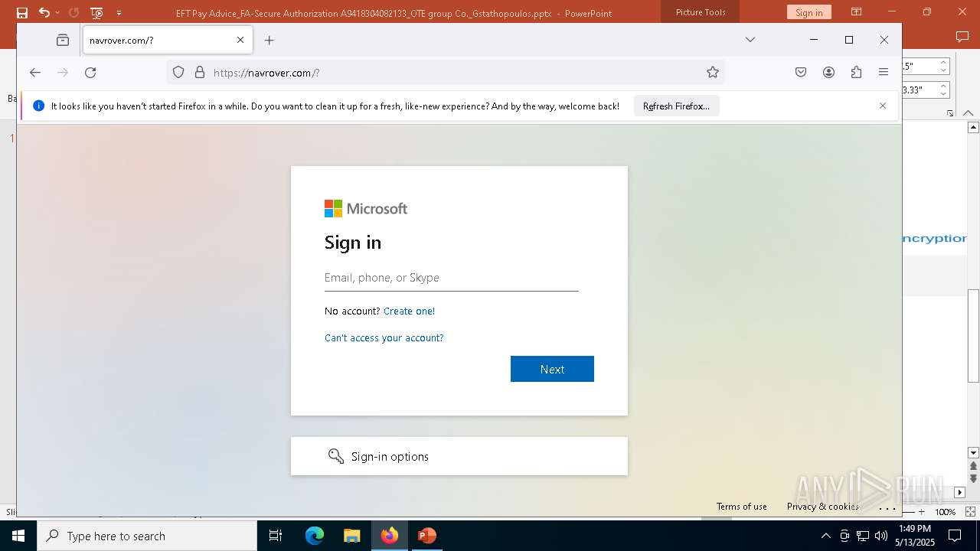
Task: Select the navrover.com browser tab
Action: (x=167, y=40)
